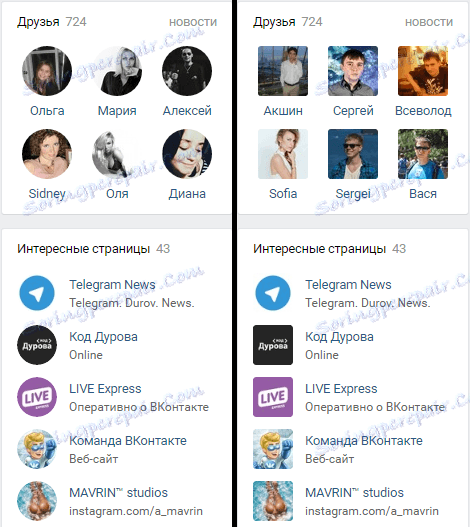
Task: Click the name Диана under the avatar
Action: click(x=187, y=194)
